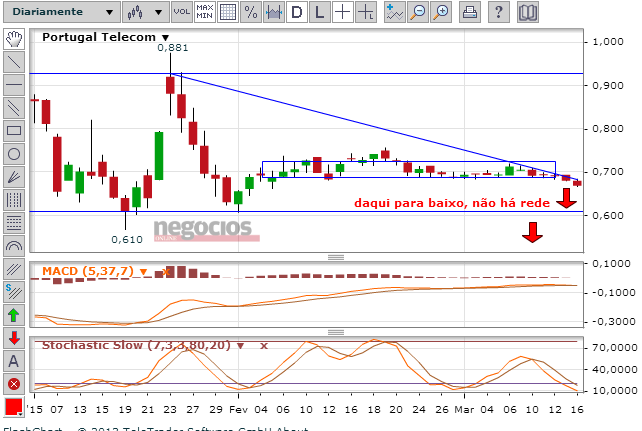Image resolution: width=642 pixels, height=431 pixels.
Task: Click the 70,0000 stochastic axis label
Action: coord(615,348)
